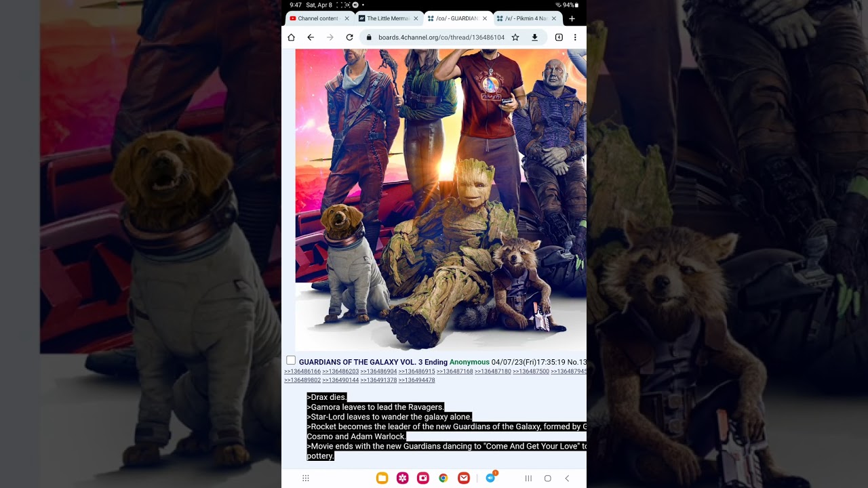Screen dimensions: 868x488
Task: Open reply link >>136487180
Action: (493, 371)
